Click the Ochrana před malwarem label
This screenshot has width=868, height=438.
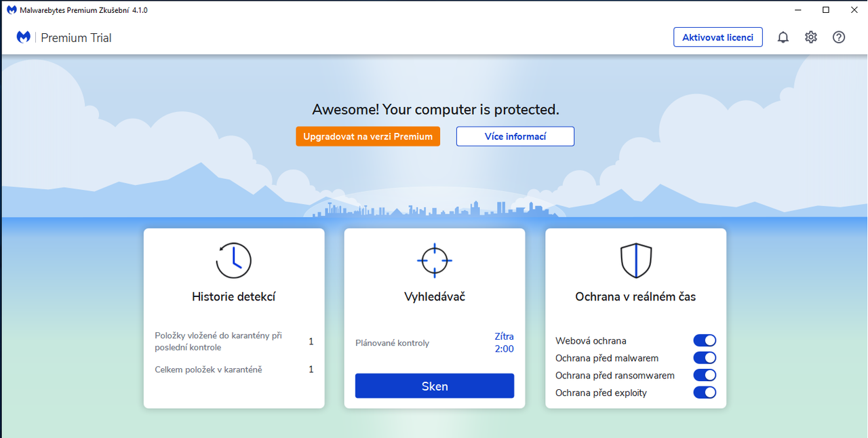pos(607,358)
